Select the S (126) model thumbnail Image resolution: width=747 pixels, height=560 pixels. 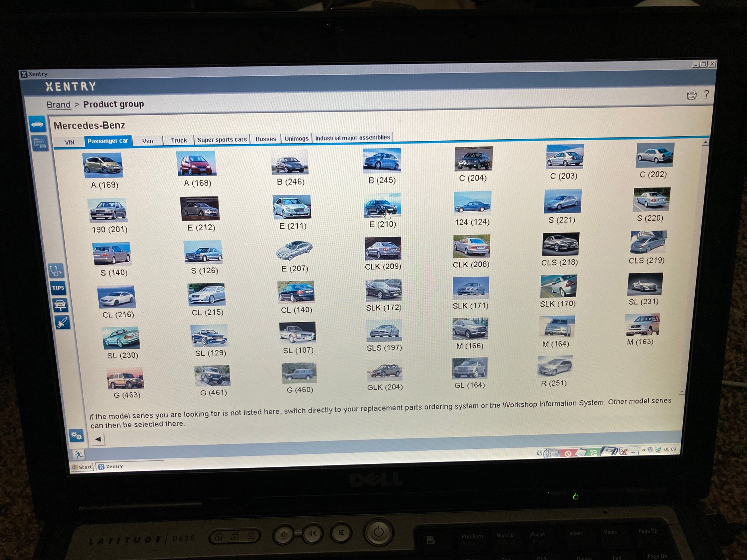tap(203, 252)
